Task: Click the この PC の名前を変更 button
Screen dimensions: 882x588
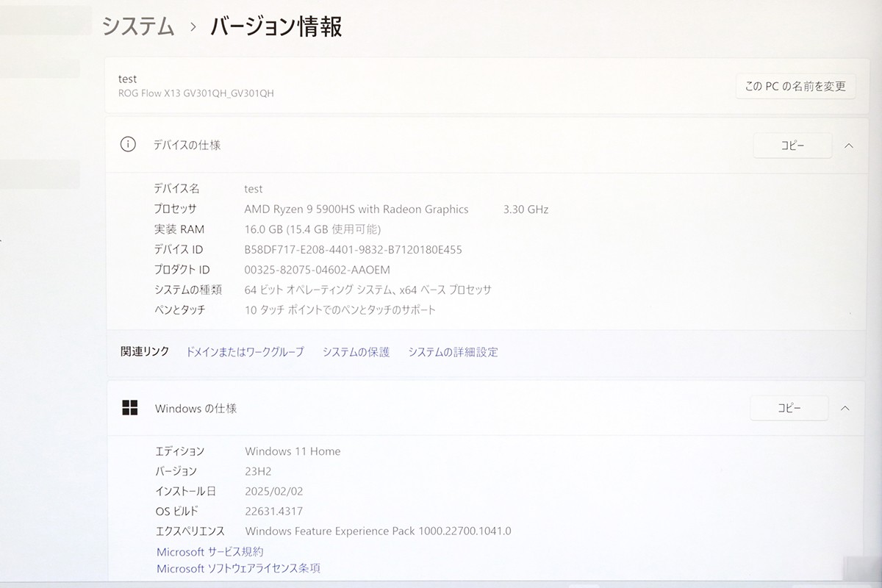Action: coord(795,86)
